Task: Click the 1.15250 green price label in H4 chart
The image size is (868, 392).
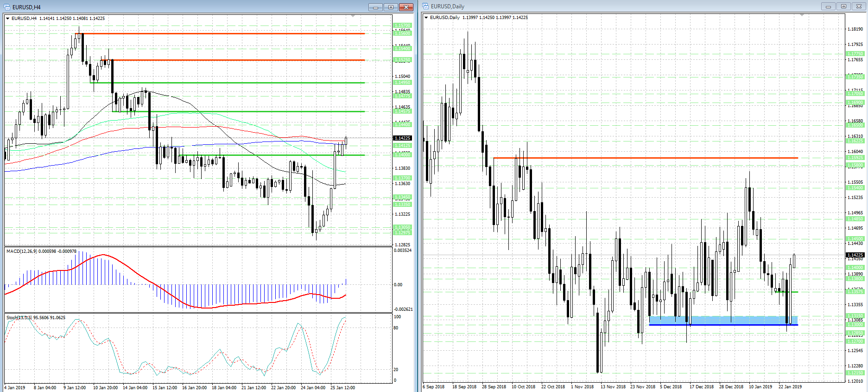Action: point(402,60)
